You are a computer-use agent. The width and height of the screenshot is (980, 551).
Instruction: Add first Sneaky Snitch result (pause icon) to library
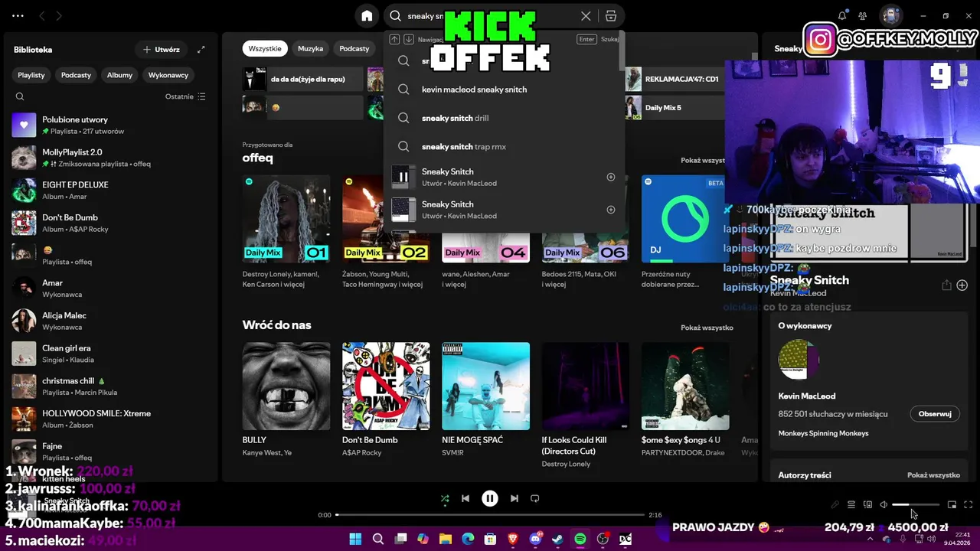pos(611,177)
